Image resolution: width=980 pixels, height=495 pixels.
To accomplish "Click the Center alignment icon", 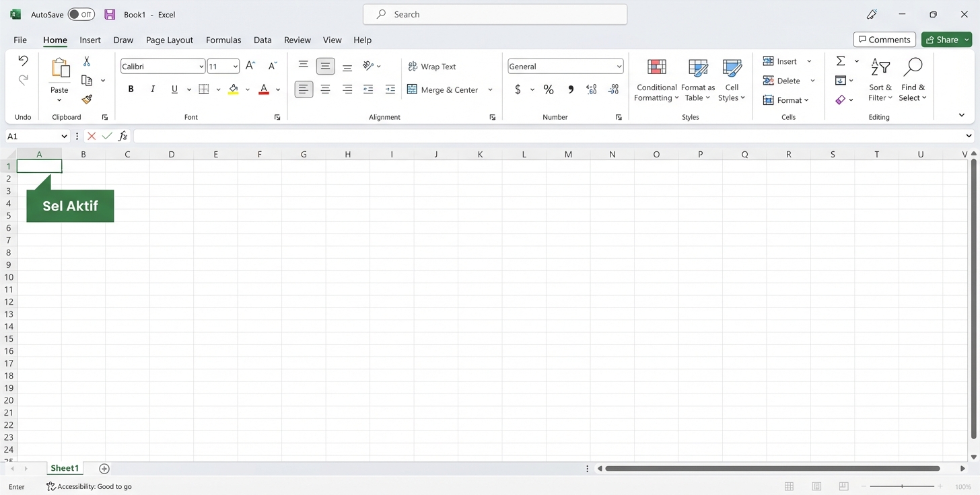I will click(x=325, y=89).
